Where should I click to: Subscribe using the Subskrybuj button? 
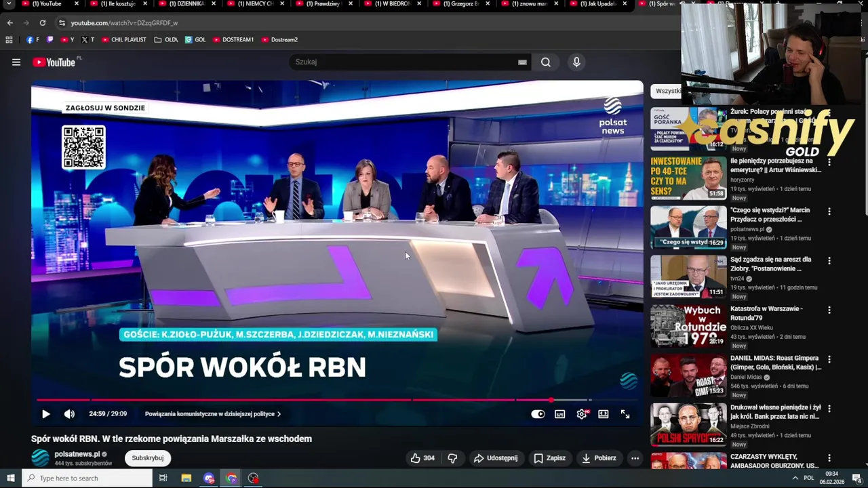(148, 458)
